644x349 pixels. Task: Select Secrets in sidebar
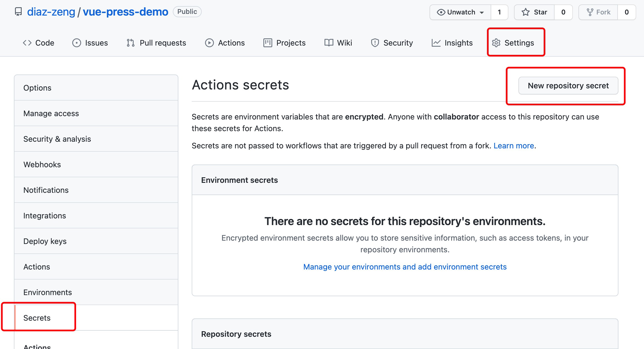coord(96,318)
